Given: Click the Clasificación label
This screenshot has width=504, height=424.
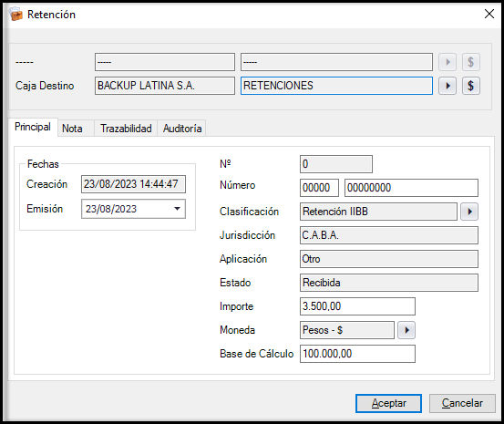Looking at the screenshot, I should [x=249, y=212].
